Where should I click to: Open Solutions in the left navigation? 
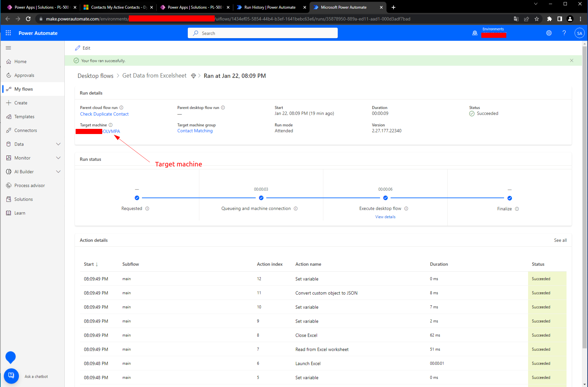pos(23,199)
